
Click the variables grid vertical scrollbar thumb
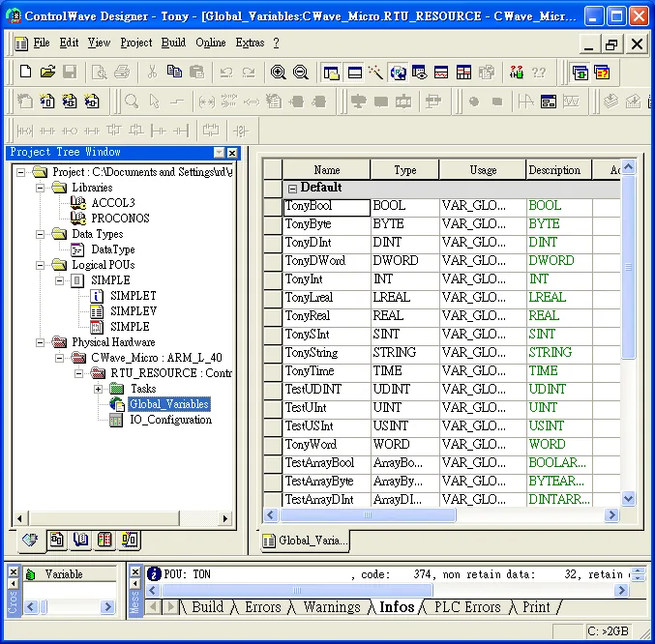click(628, 267)
